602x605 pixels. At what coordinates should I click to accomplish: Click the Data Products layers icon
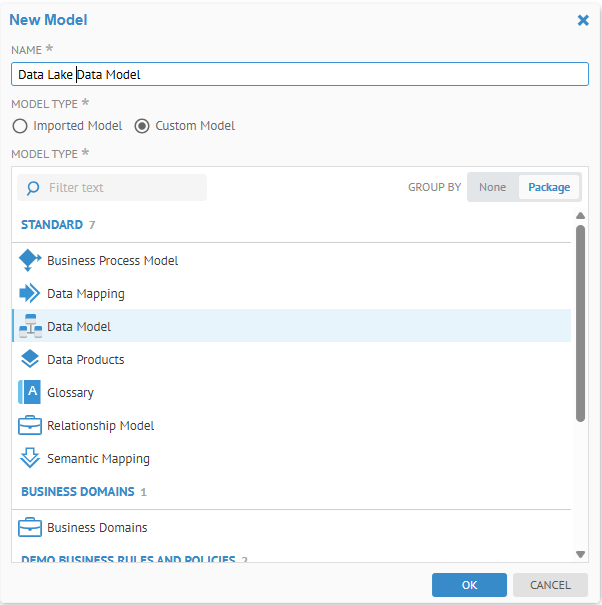(x=30, y=360)
